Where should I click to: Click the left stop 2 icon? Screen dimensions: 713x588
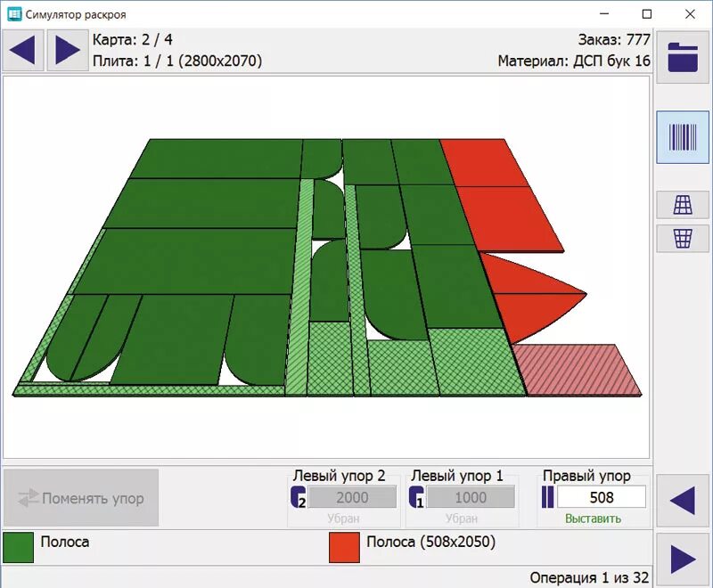pos(299,497)
